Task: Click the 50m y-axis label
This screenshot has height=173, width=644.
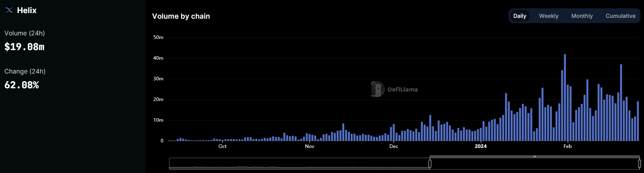Action: [158, 37]
